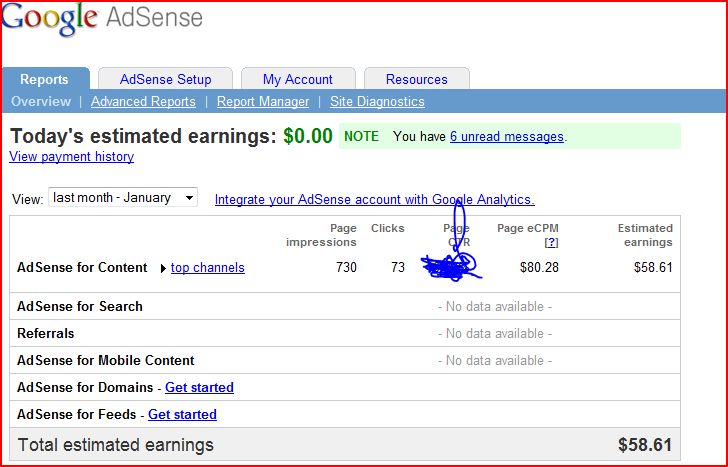This screenshot has width=728, height=467.
Task: Click the green NOTE label
Action: click(361, 136)
